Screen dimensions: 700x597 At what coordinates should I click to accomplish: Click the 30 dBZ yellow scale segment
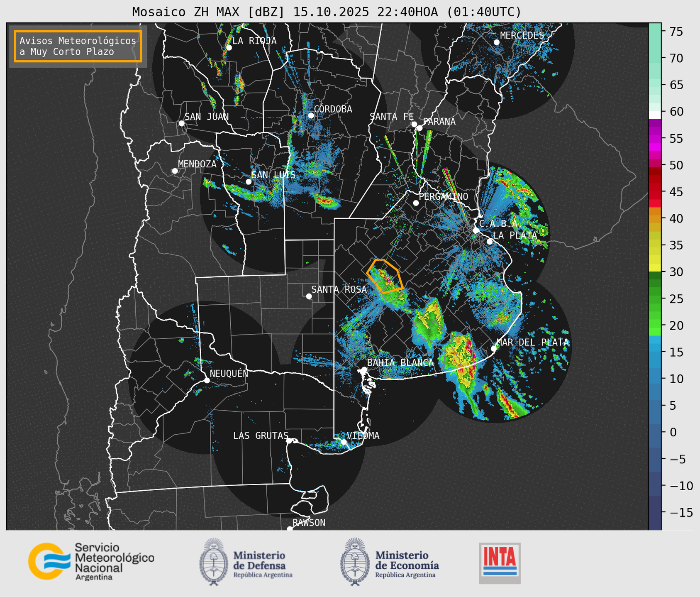[655, 268]
